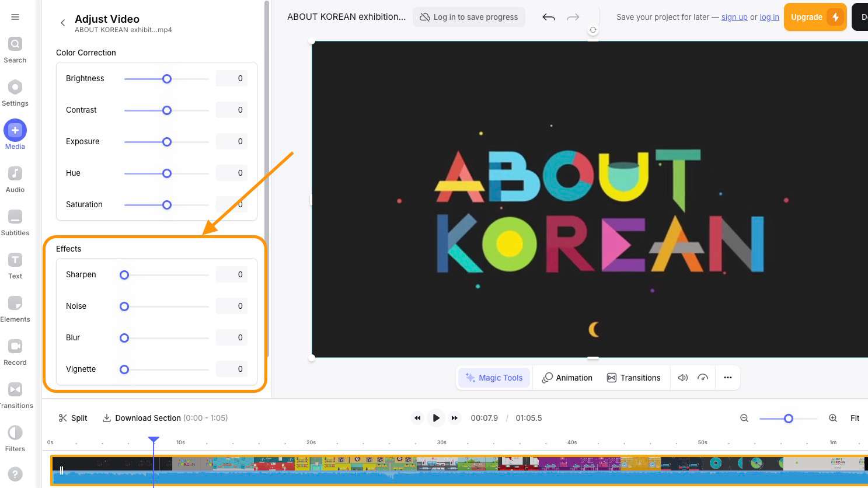Open the Settings sidebar panel
Screen dimensions: 868x488
15,93
